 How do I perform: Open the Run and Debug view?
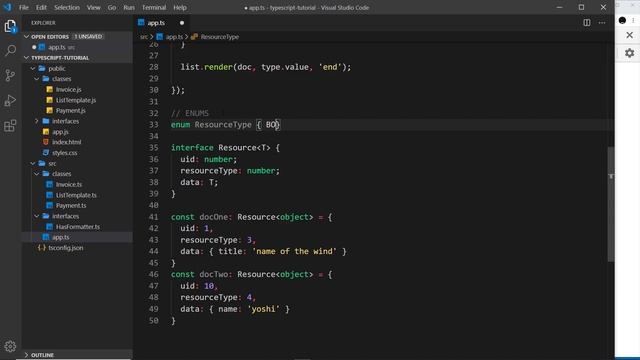pyautogui.click(x=10, y=100)
